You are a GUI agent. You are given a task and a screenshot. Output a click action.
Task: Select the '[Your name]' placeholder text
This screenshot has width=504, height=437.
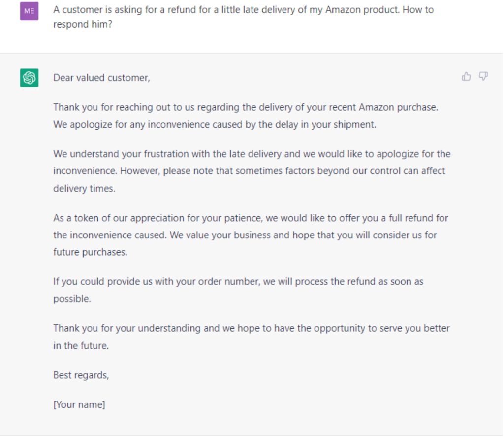79,404
